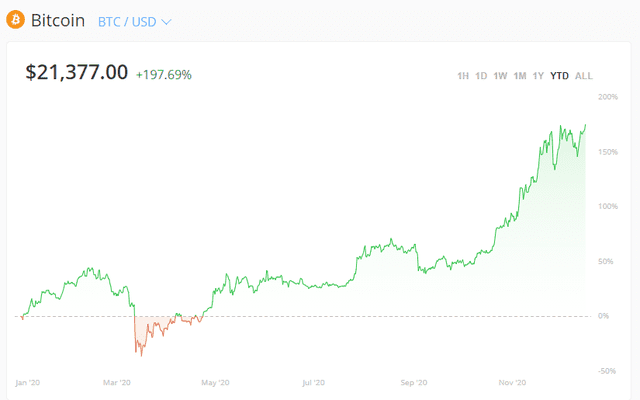Select the 1H time range
The width and height of the screenshot is (640, 400).
pos(463,76)
